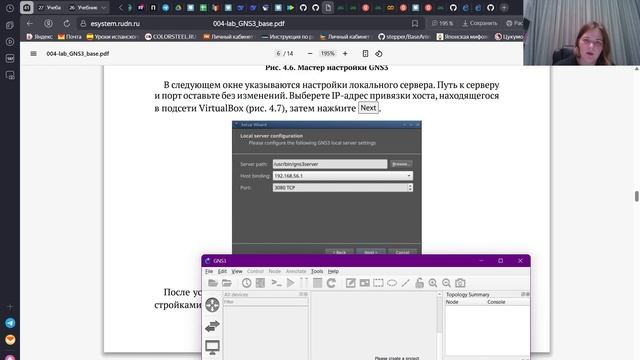
Task: Open console to all devices icon
Action: [x=260, y=283]
